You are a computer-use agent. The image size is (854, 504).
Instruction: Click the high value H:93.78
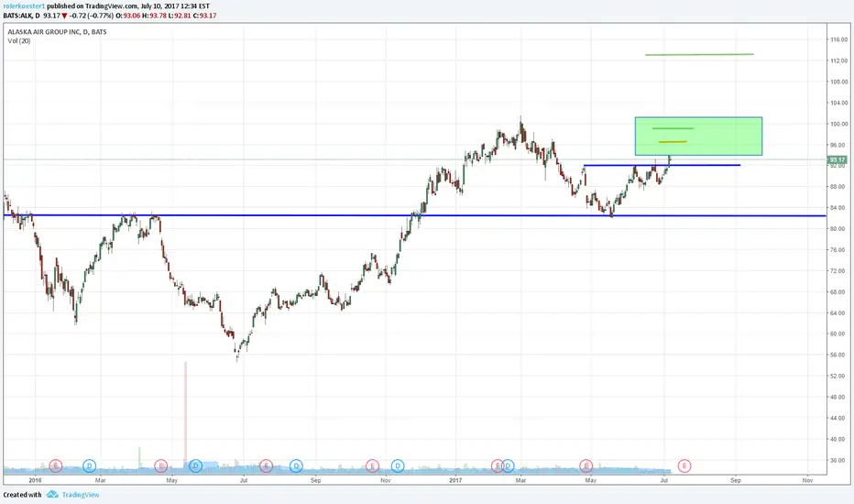coord(154,16)
